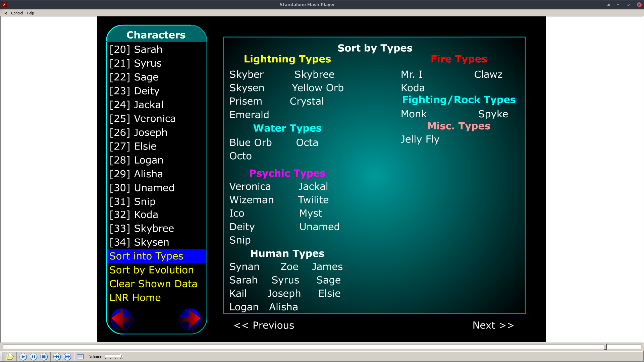This screenshot has height=362, width=644.
Task: Click Clear Shown Data
Action: point(153,284)
